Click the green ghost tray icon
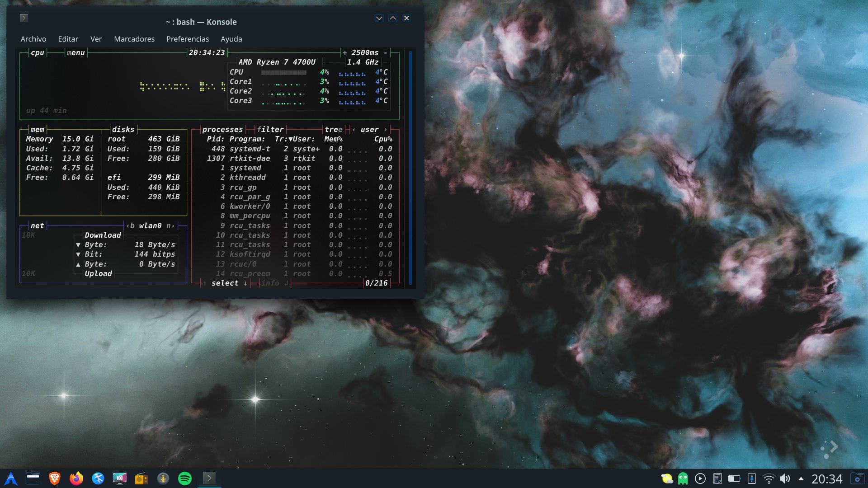Image resolution: width=868 pixels, height=488 pixels. pos(683,479)
